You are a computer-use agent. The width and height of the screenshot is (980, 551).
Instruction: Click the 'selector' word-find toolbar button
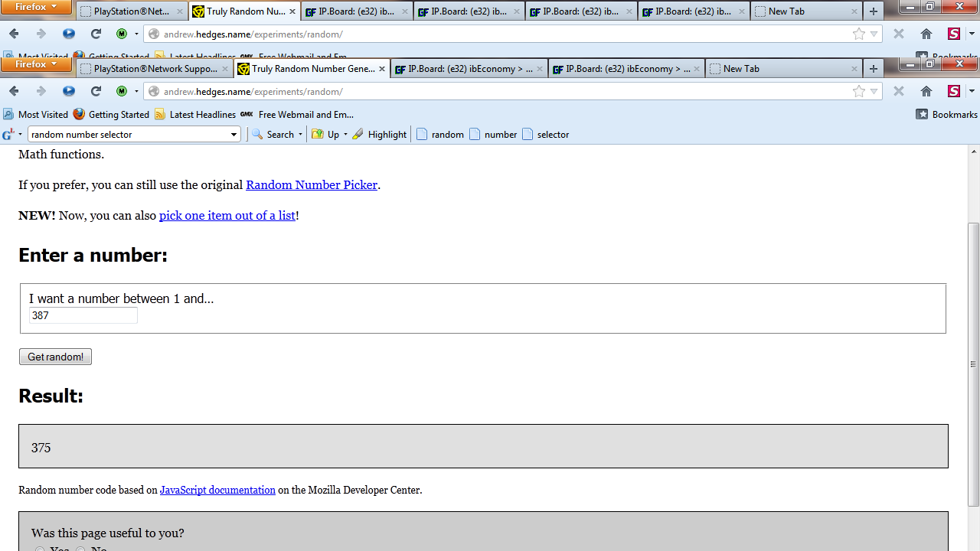[545, 135]
